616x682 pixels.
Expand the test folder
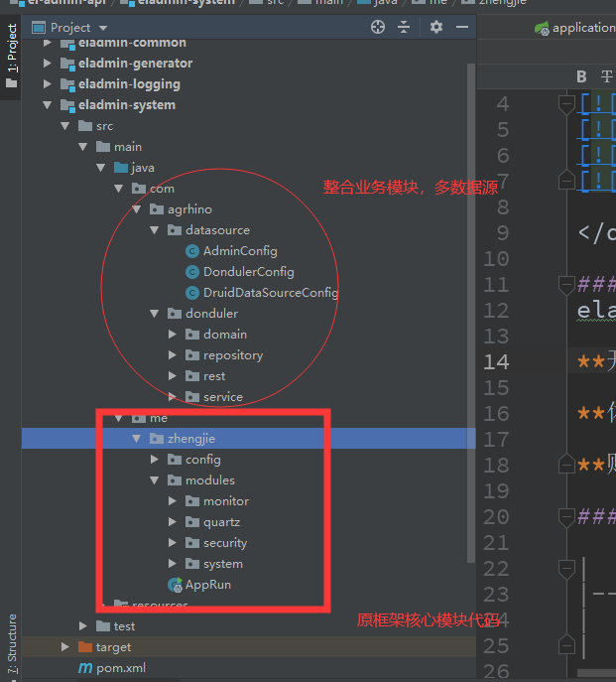coord(83,626)
